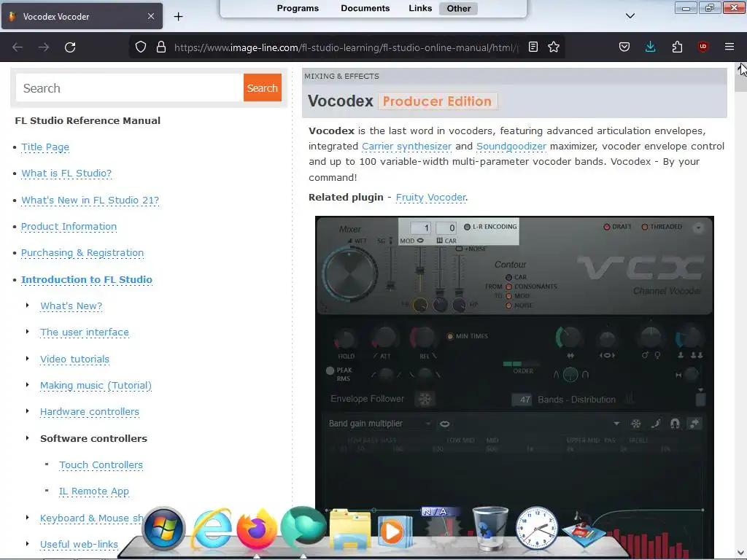Open the Soundgoodizer link
747x560 pixels.
(x=511, y=146)
